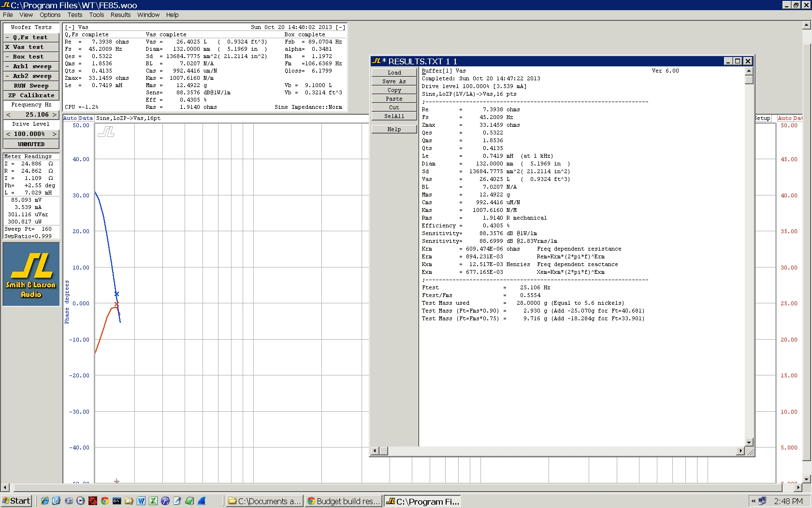Click the up arrow of RESULTS.TXT vertical scrollbar
The height and width of the screenshot is (508, 812).
[749, 71]
